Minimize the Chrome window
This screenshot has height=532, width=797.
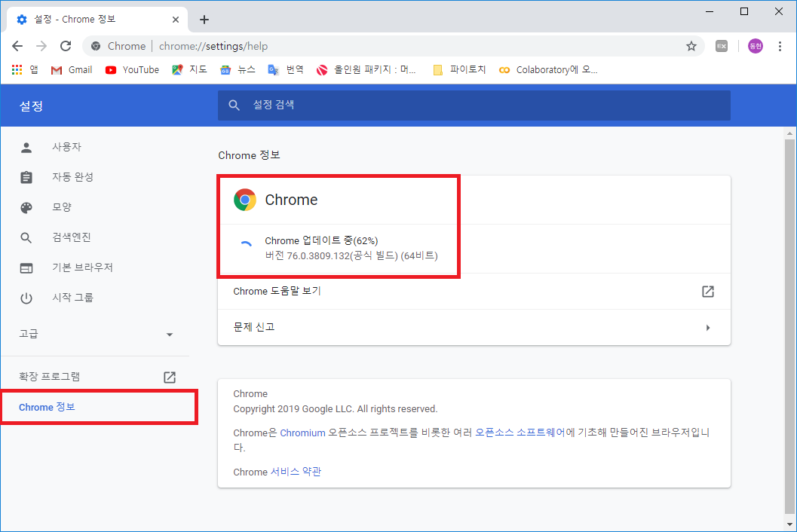coord(710,11)
